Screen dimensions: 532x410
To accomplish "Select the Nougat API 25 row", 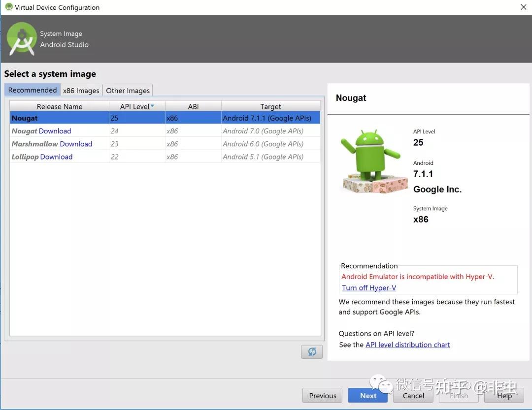I will [165, 118].
